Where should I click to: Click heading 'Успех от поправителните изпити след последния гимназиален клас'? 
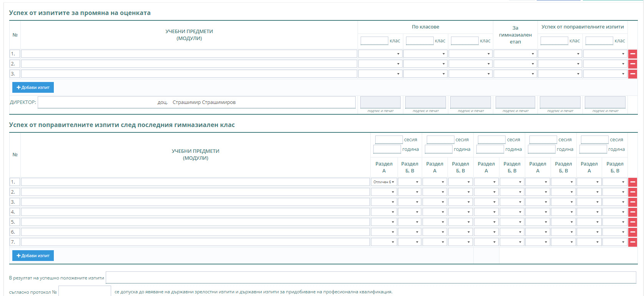122,125
